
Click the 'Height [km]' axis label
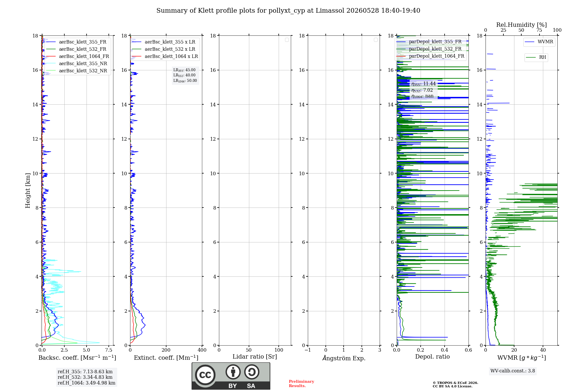pyautogui.click(x=28, y=191)
